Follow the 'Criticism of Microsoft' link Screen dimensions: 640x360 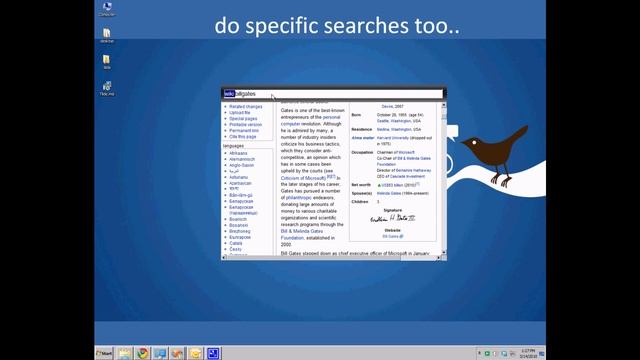(x=303, y=178)
